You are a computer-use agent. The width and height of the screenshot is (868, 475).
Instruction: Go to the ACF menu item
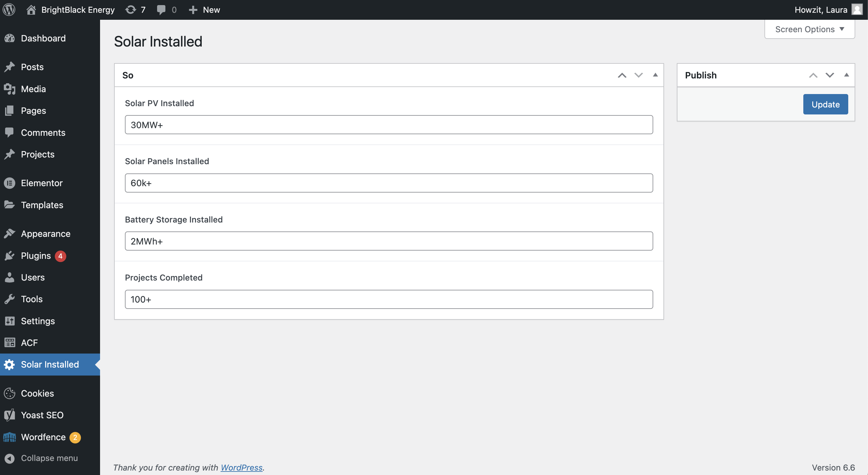29,342
